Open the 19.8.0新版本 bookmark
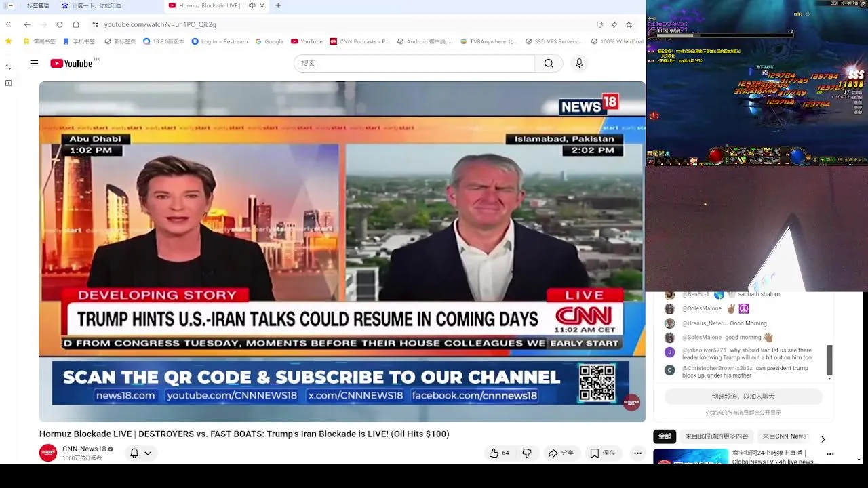Viewport: 868px width, 488px height. (x=163, y=41)
